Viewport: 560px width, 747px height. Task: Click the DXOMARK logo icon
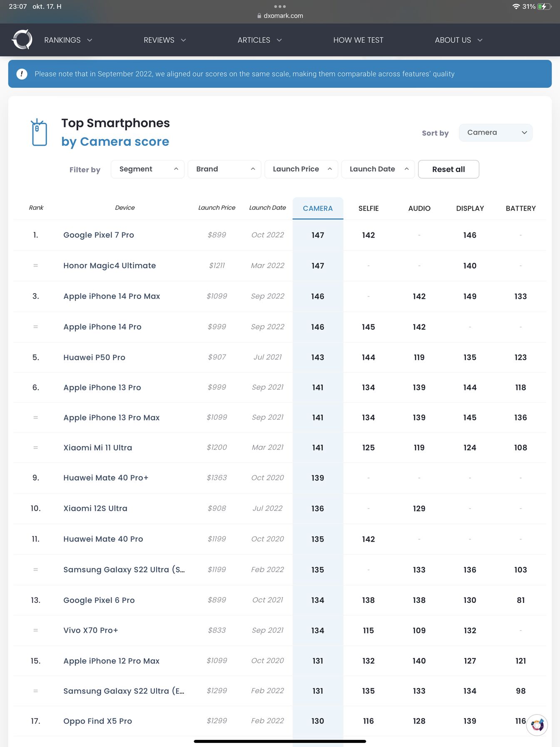[22, 40]
